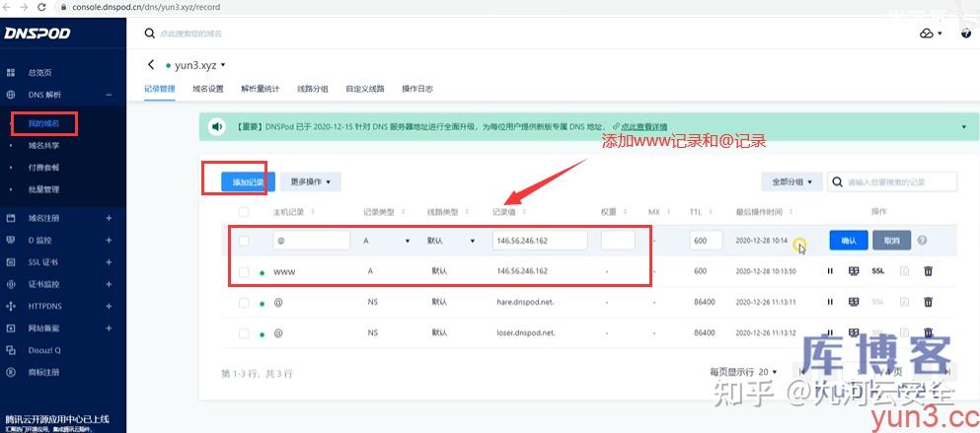Screen dimensions: 980x433
Task: Open 付费套餐 in sidebar
Action: pos(43,168)
